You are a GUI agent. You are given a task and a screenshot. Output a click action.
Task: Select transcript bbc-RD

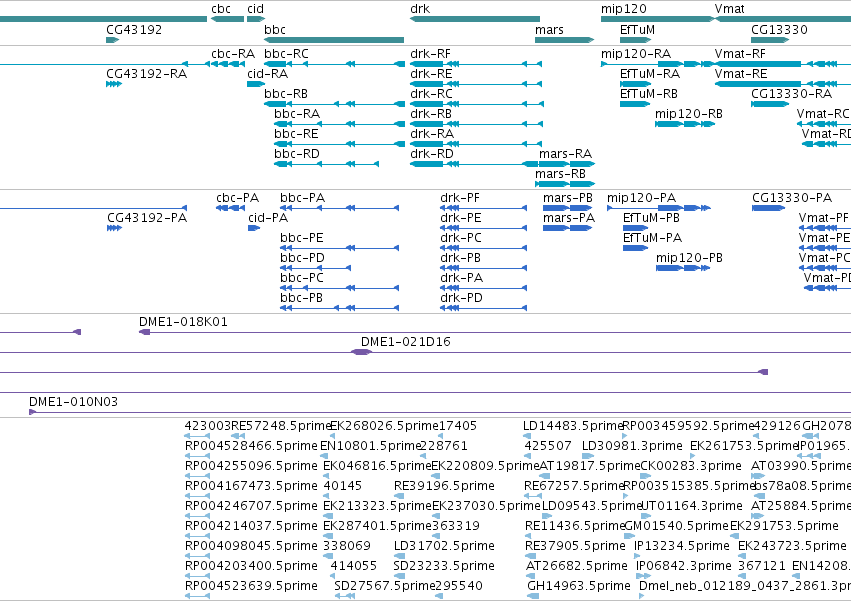pos(326,164)
